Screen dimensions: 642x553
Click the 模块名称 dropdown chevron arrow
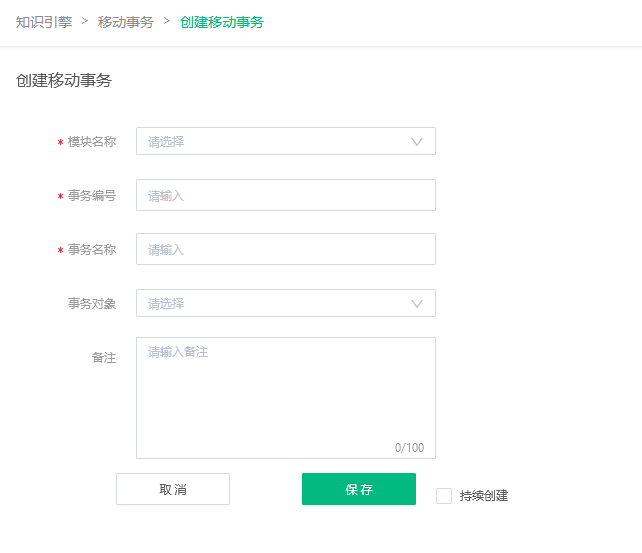coord(417,142)
